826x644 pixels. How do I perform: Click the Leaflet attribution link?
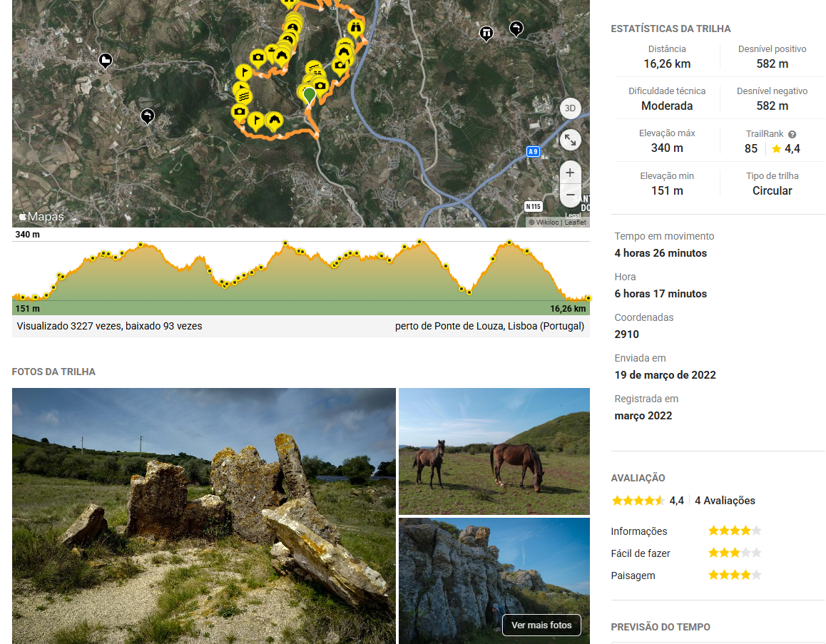click(x=576, y=223)
